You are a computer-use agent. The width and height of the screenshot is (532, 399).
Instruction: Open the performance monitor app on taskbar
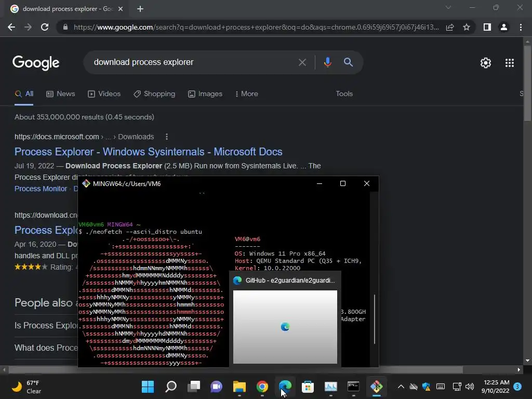tap(330, 387)
